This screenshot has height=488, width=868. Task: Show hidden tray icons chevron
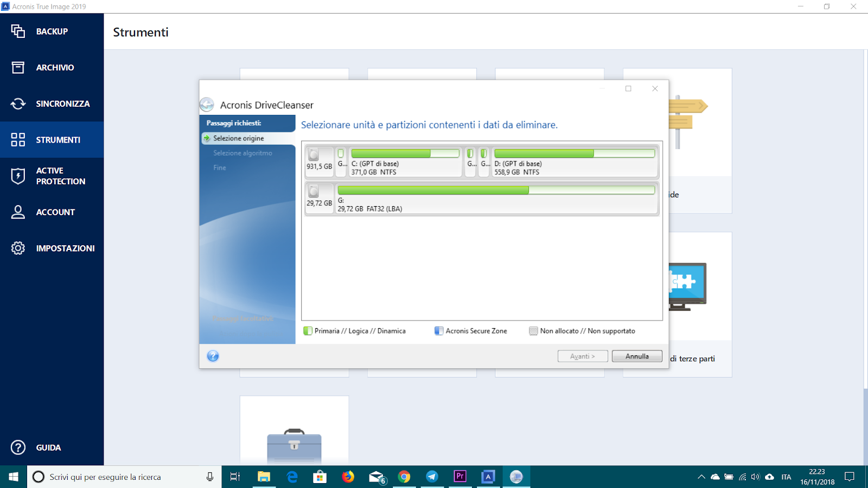coord(701,477)
